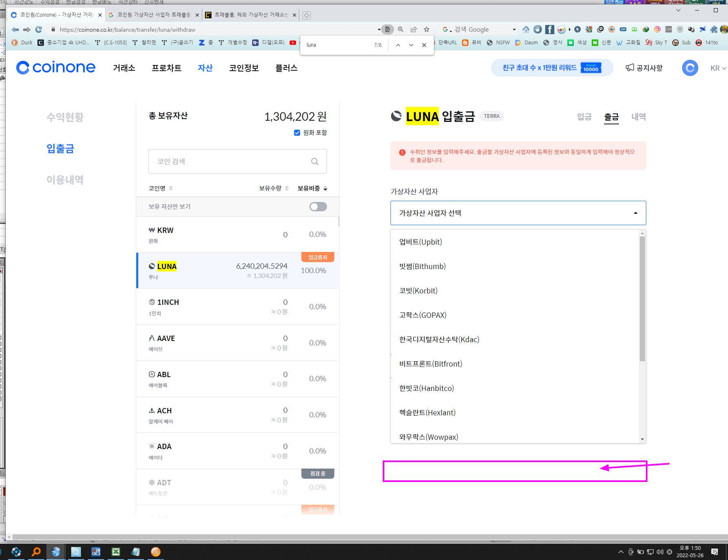
Task: Select the KRW 원화 row
Action: point(238,234)
